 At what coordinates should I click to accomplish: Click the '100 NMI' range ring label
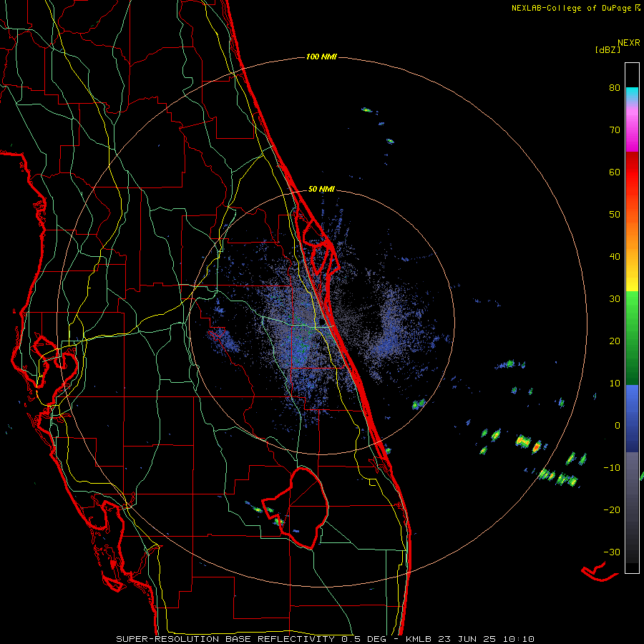coord(321,57)
